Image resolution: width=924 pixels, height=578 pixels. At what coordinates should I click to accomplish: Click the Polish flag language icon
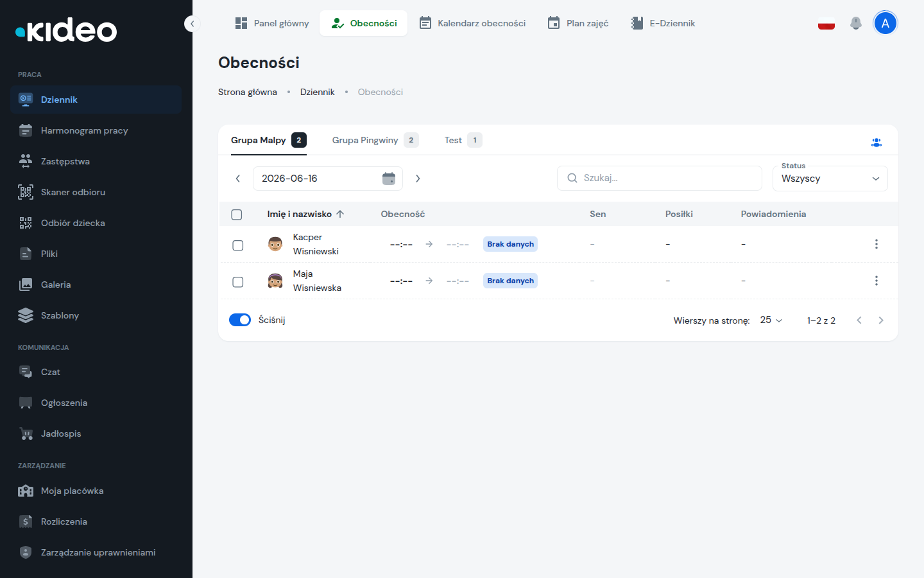826,23
